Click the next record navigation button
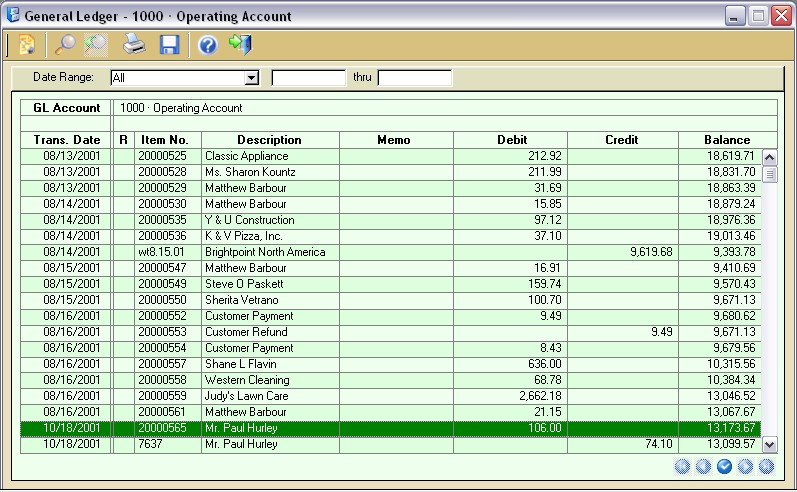 click(x=745, y=466)
